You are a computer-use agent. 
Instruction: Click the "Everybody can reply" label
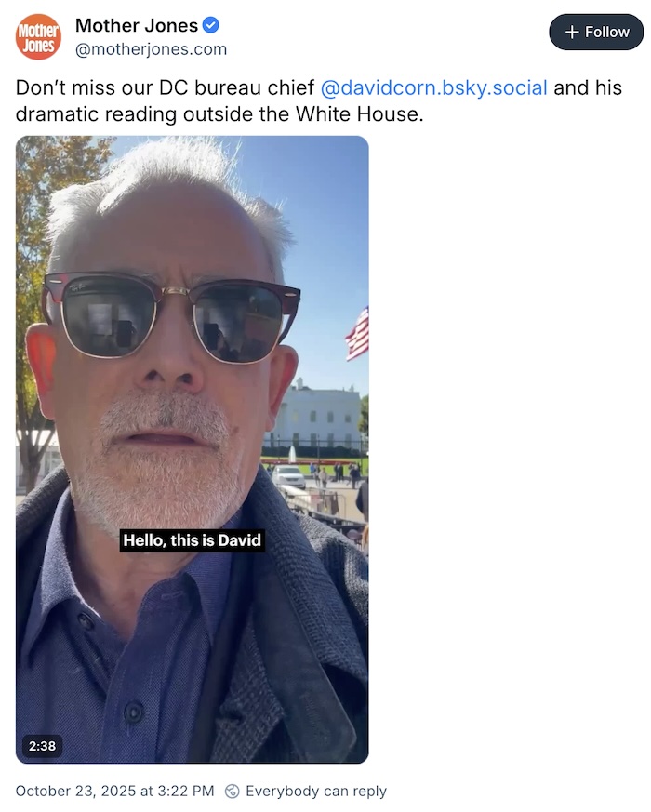(316, 791)
